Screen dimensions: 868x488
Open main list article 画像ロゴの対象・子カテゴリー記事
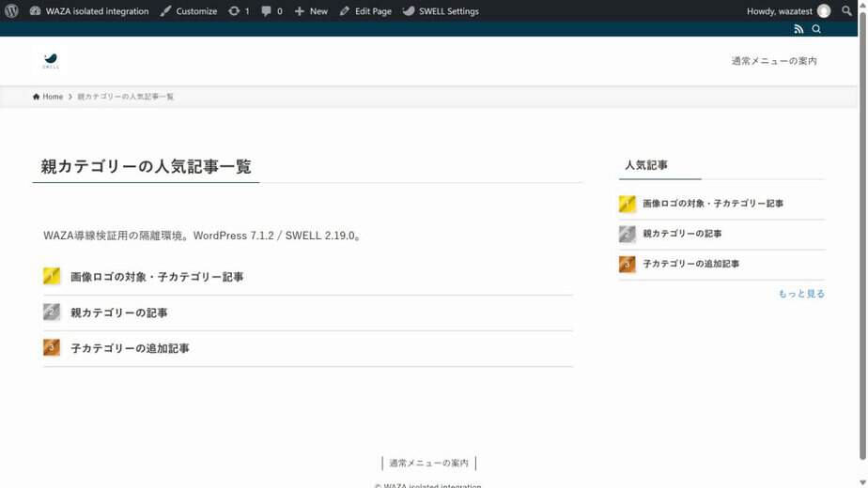[x=157, y=277]
